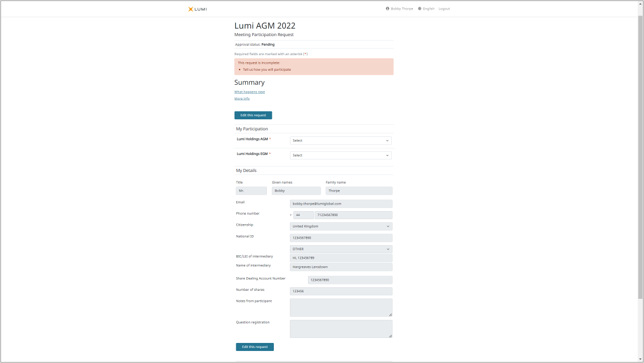The image size is (644, 363).
Task: Click the Number of shares field
Action: pos(341,291)
